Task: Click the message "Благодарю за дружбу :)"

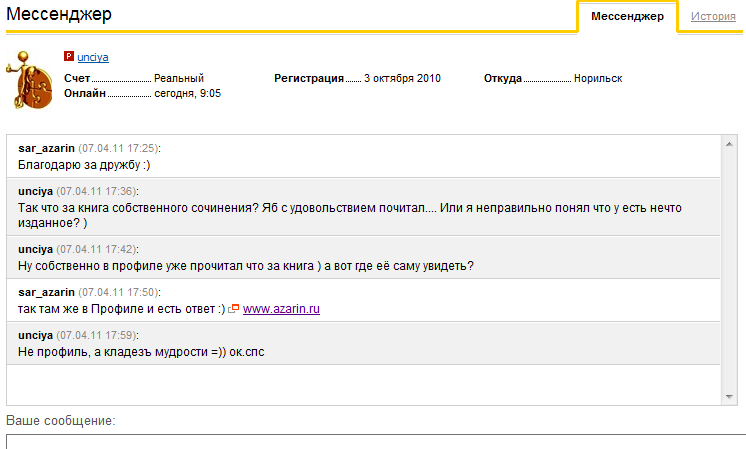Action: pyautogui.click(x=84, y=165)
